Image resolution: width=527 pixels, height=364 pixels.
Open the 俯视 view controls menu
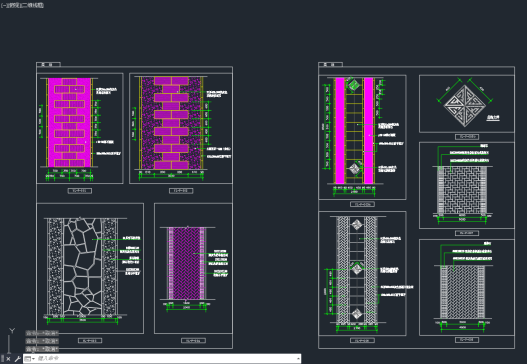(x=14, y=5)
